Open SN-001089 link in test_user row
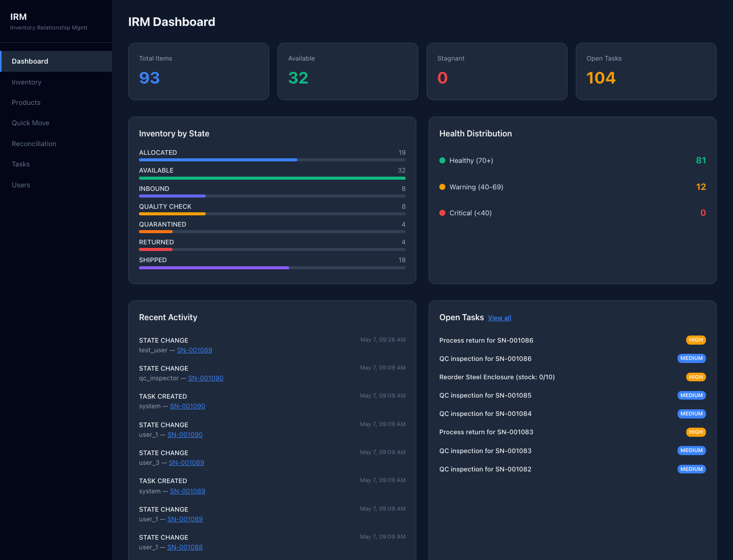Viewport: 733px width, 560px height. point(194,350)
